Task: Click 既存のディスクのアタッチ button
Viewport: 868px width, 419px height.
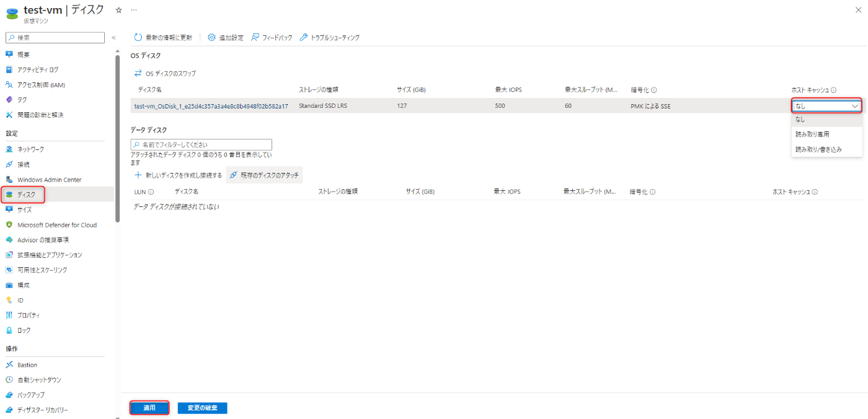Action: [264, 175]
